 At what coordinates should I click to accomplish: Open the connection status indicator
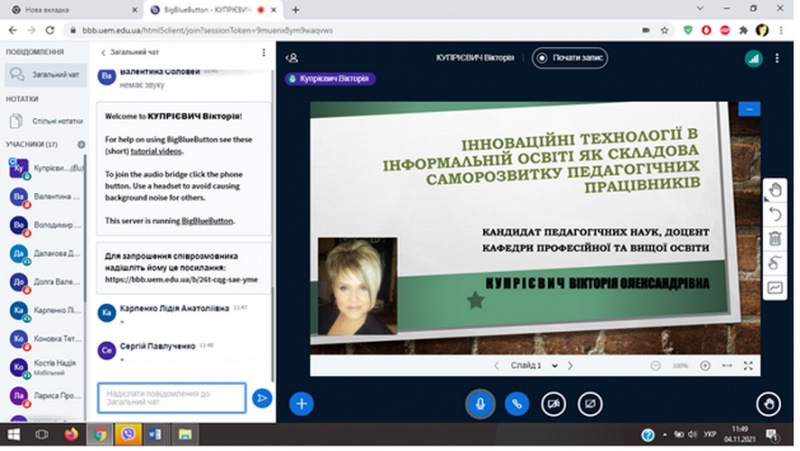click(753, 58)
